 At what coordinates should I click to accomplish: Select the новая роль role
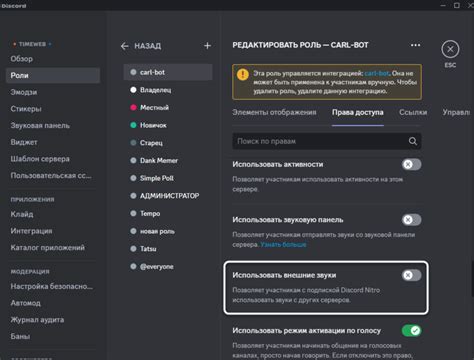coord(168,231)
